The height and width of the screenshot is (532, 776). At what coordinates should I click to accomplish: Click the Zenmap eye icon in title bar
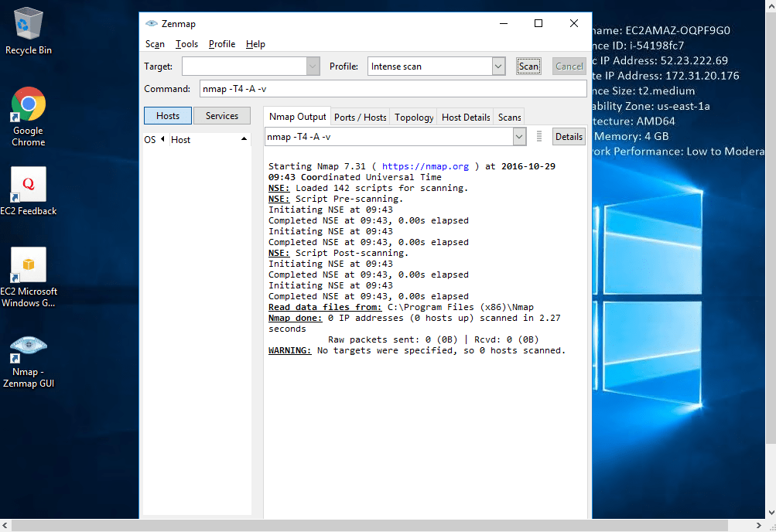coord(151,23)
